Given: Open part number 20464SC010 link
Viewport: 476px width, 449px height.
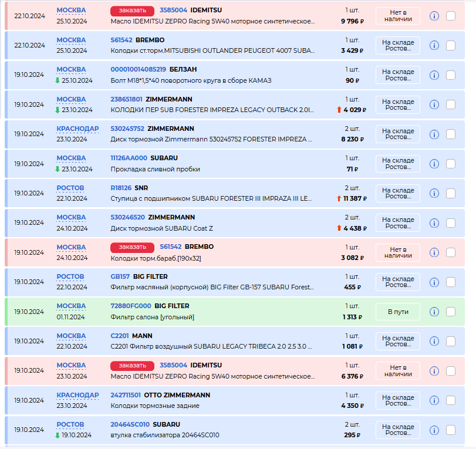Looking at the screenshot, I should point(130,424).
